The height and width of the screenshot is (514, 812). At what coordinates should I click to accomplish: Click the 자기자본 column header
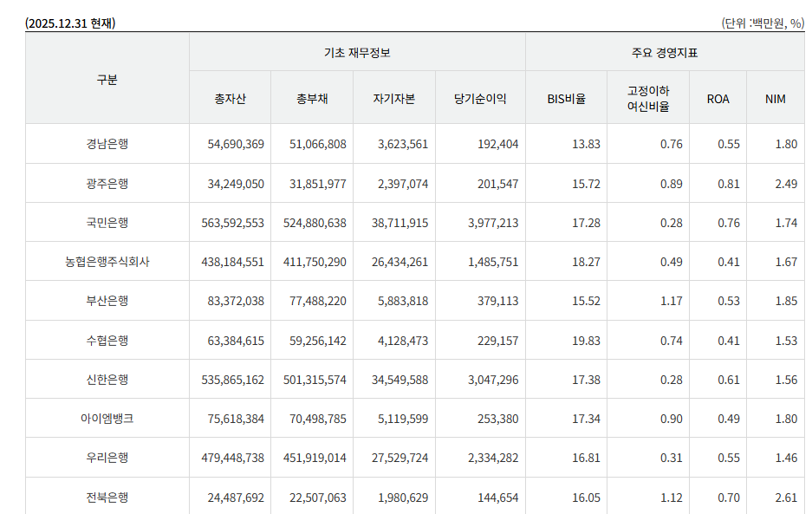[394, 99]
